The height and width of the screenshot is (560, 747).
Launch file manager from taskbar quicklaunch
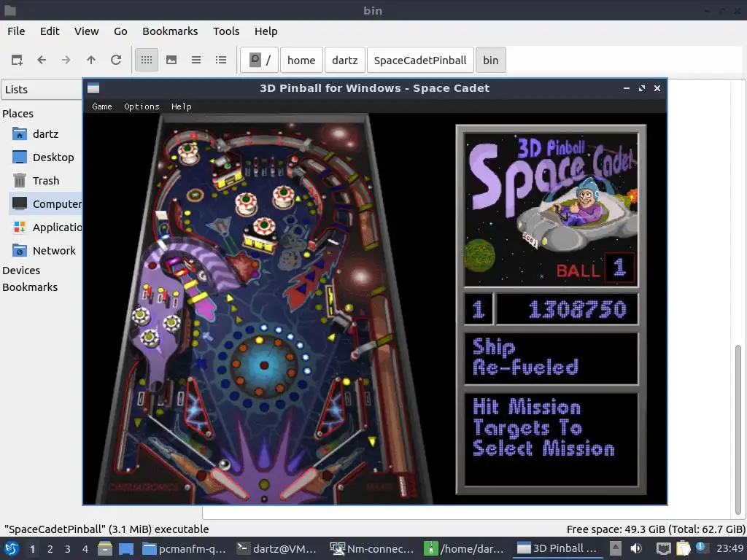coord(105,549)
